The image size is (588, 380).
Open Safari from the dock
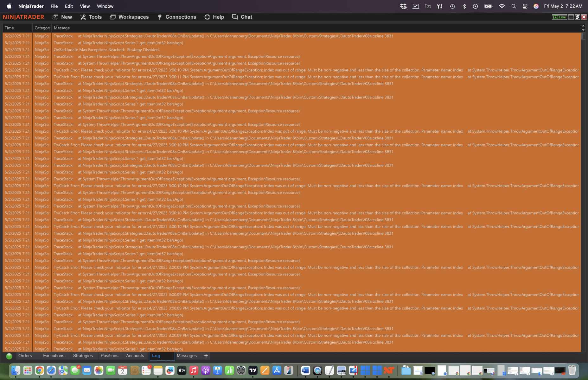[51, 370]
